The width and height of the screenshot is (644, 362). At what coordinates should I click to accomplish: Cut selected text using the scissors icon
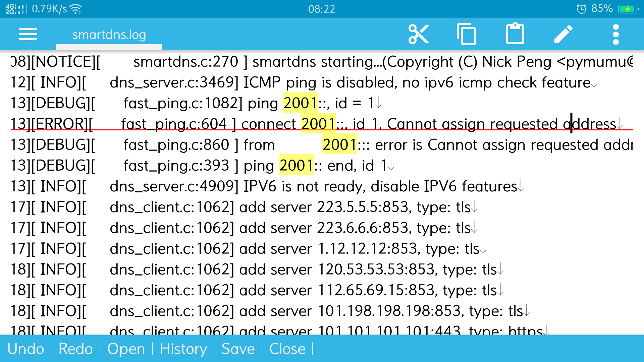tap(419, 34)
